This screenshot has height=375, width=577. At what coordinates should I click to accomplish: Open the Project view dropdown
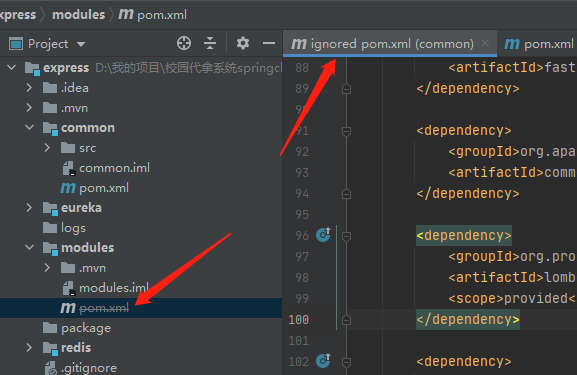click(x=81, y=44)
